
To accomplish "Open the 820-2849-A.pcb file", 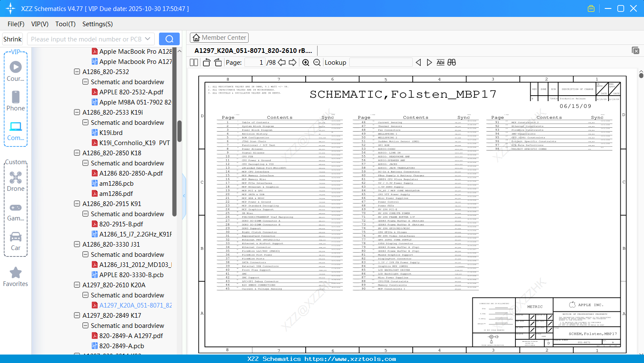I will 121,346.
